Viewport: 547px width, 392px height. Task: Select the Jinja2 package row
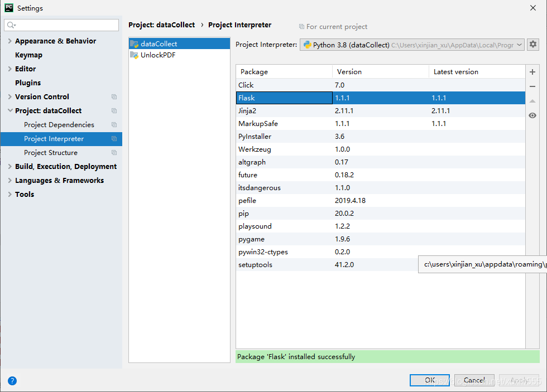381,111
